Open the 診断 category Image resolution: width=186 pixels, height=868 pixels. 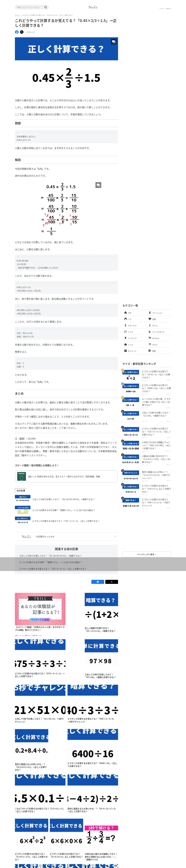point(159,351)
